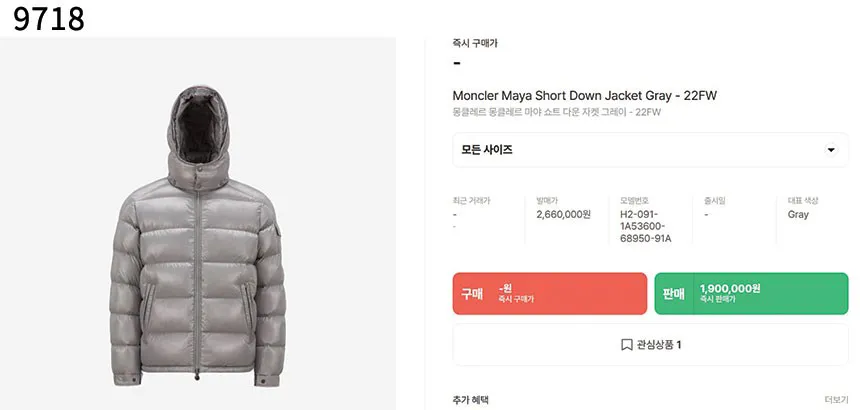Image resolution: width=860 pixels, height=410 pixels.
Task: Select the 1,900,000원 instant sell price
Action: click(729, 288)
